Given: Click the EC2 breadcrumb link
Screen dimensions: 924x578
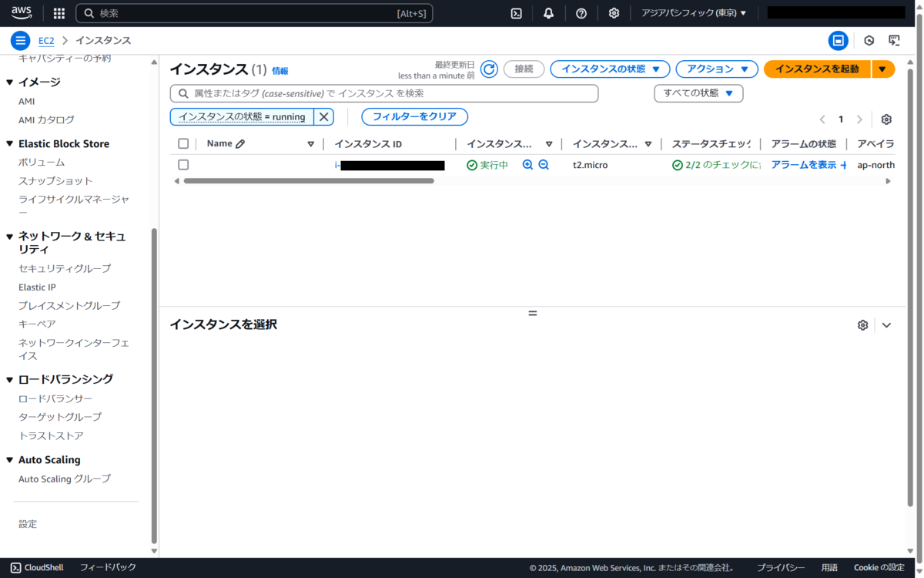Looking at the screenshot, I should tap(46, 41).
